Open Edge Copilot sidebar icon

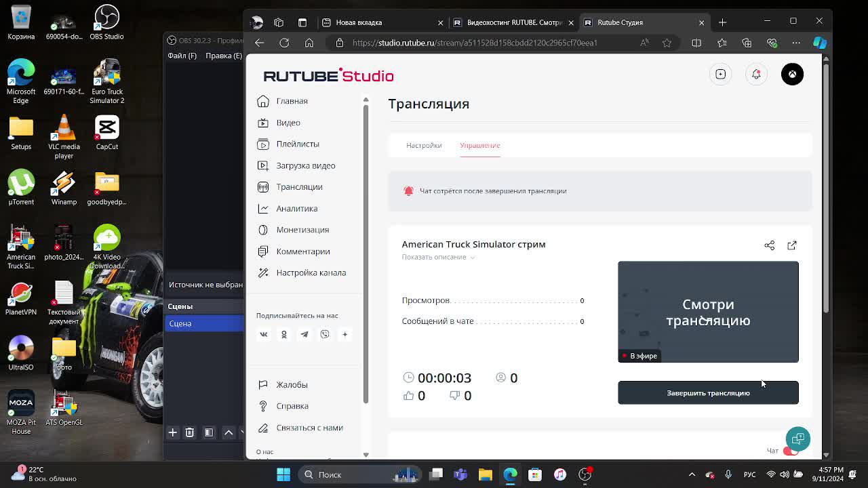click(x=820, y=43)
